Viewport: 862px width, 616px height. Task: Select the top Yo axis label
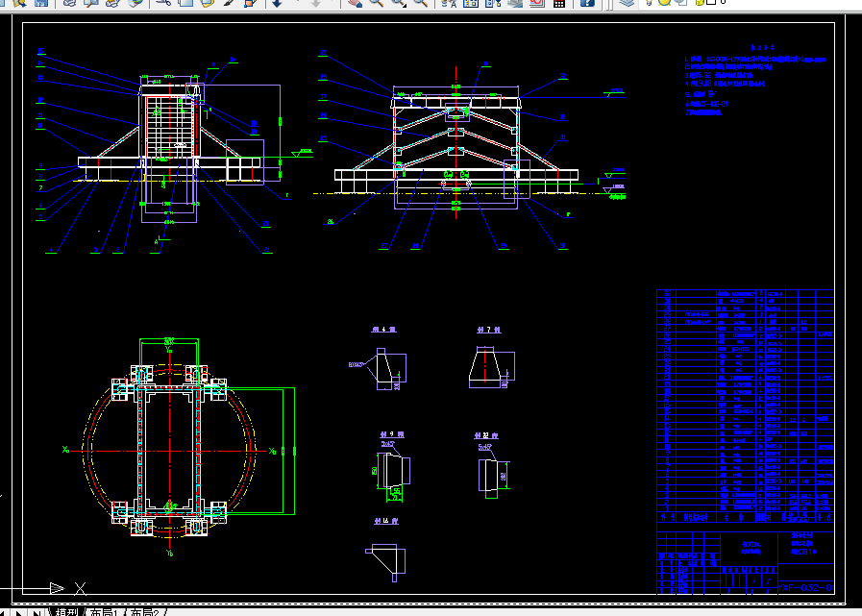[x=169, y=349]
